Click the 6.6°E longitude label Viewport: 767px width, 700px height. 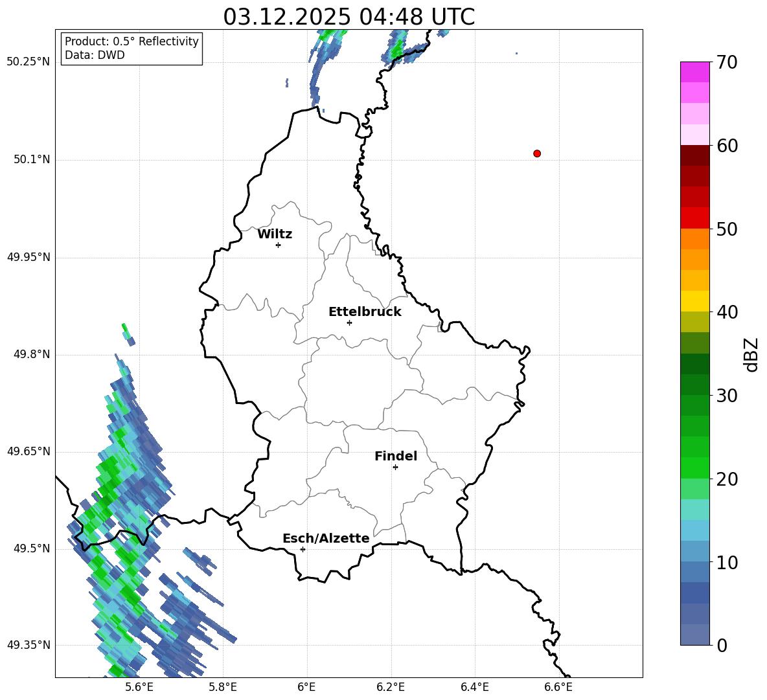click(558, 687)
